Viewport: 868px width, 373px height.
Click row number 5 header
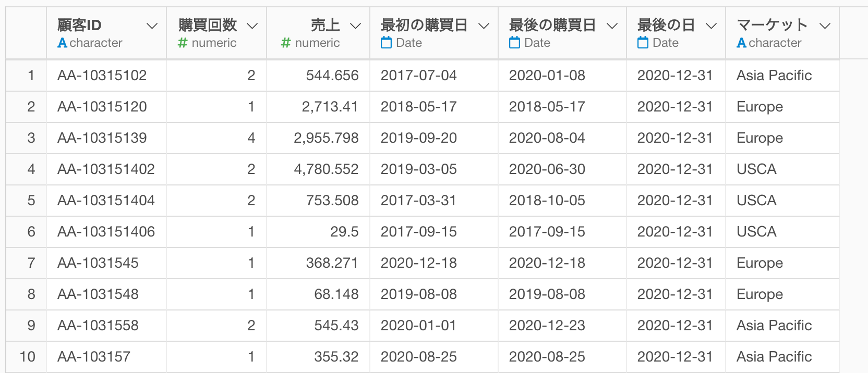pyautogui.click(x=31, y=201)
